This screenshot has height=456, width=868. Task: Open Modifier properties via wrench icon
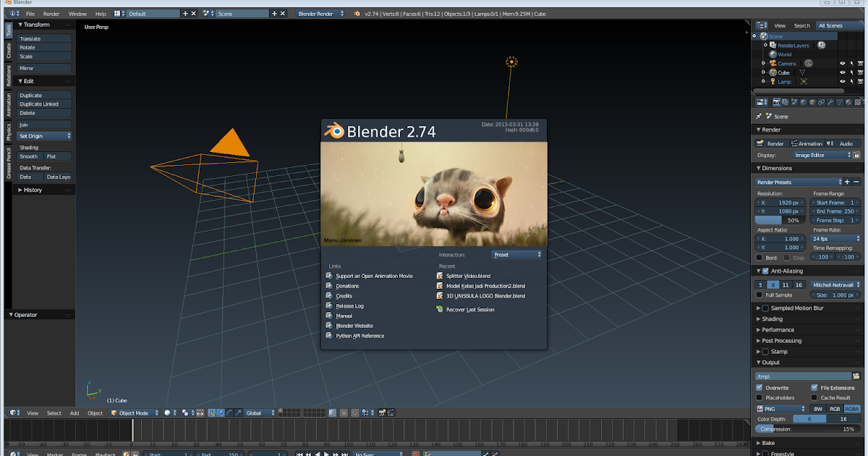(830, 101)
